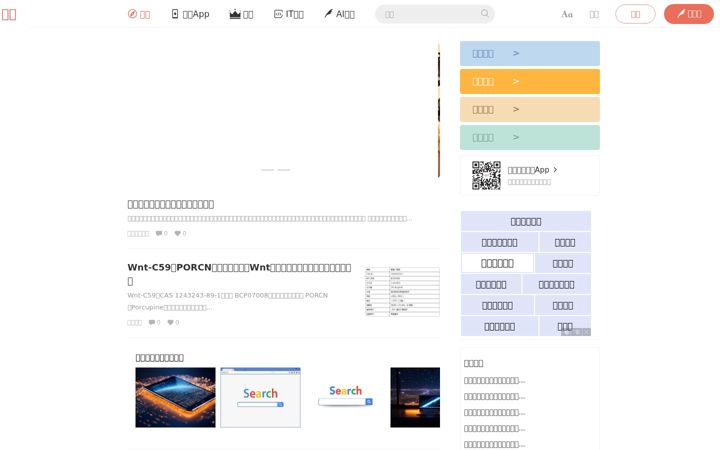Click the outlined login button

pos(635,14)
